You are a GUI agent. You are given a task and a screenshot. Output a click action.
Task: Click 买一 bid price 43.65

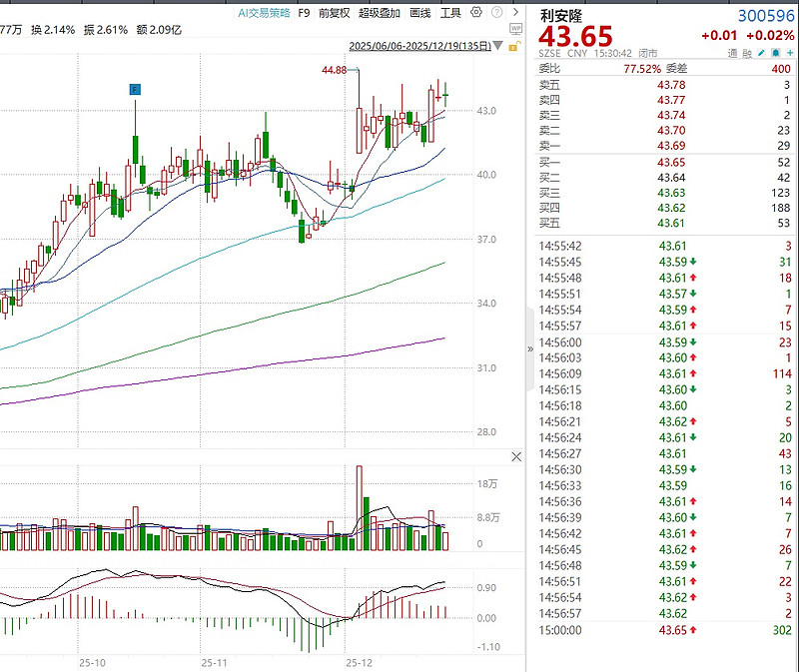pyautogui.click(x=671, y=163)
